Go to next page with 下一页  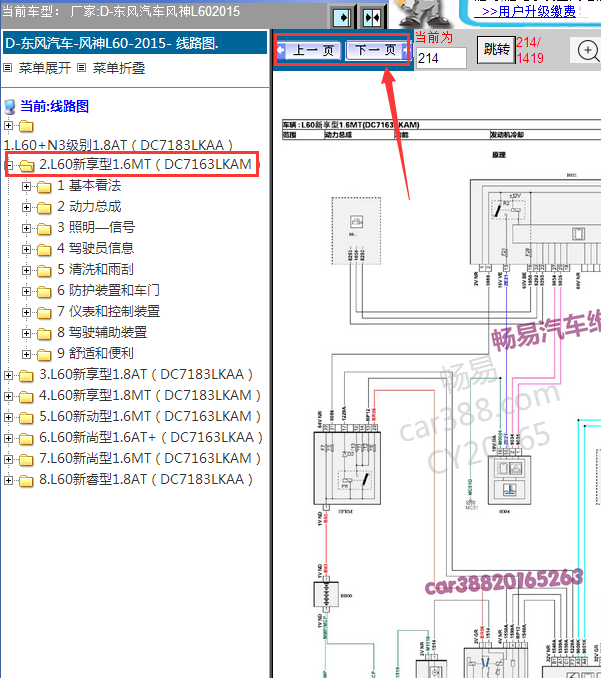click(377, 51)
